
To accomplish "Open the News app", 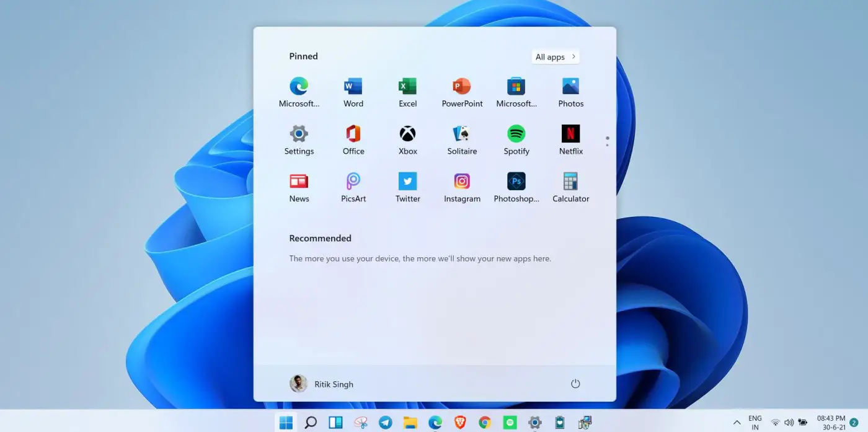I will pos(299,188).
